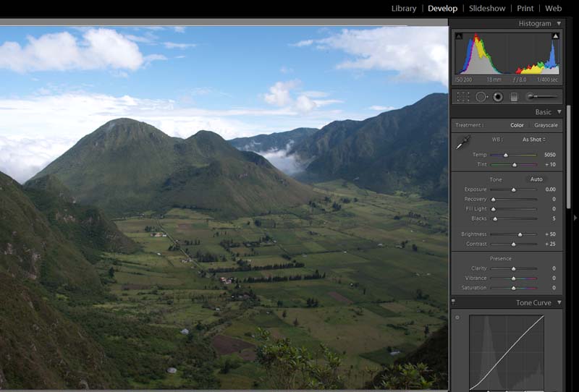Image resolution: width=579 pixels, height=392 pixels.
Task: Click the Saturation slider handle
Action: click(513, 289)
